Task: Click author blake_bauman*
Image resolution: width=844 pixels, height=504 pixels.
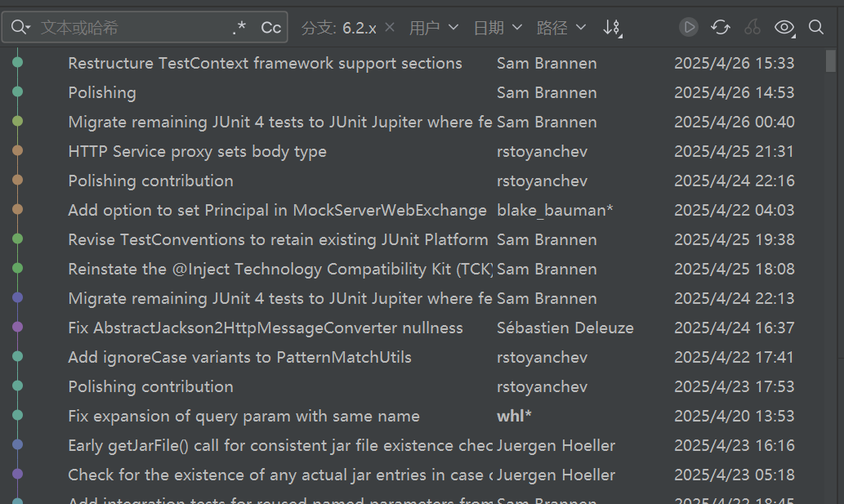Action: pos(555,210)
